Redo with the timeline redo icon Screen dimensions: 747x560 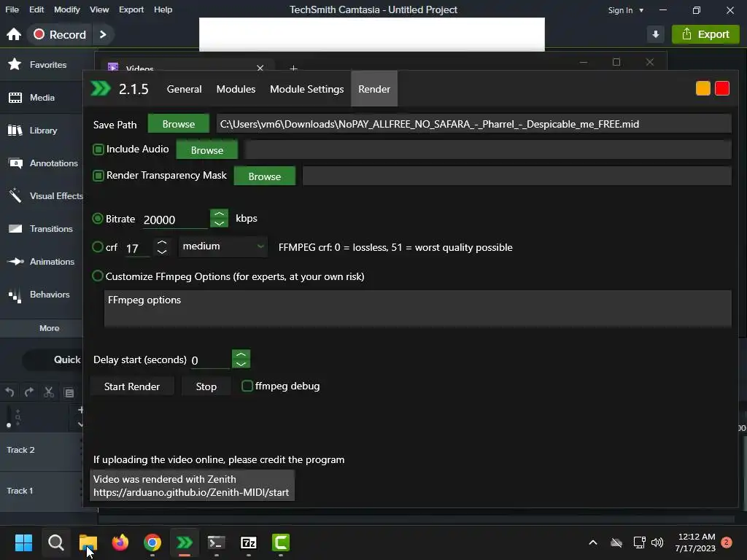click(x=29, y=392)
